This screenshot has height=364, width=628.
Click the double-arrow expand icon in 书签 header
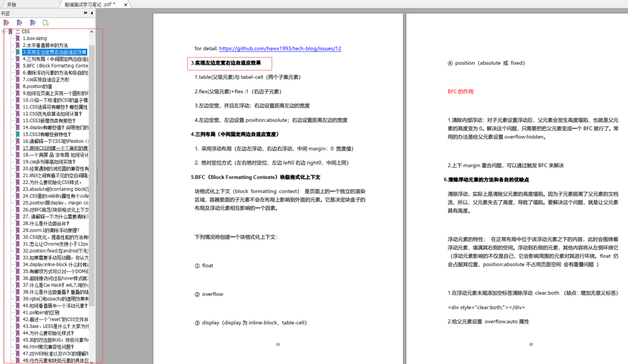point(86,13)
